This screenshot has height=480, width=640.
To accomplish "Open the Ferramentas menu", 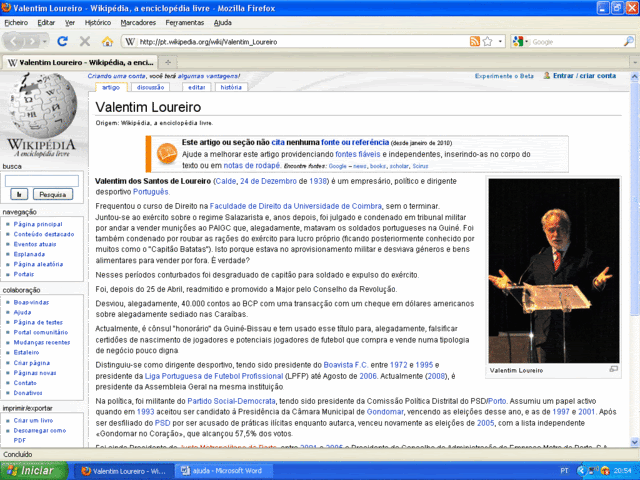I will click(184, 22).
